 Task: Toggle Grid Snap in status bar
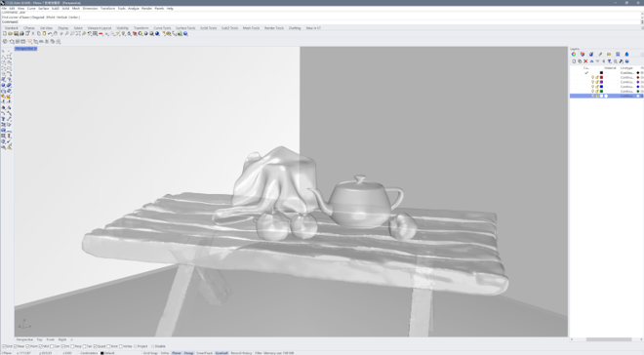coord(150,353)
